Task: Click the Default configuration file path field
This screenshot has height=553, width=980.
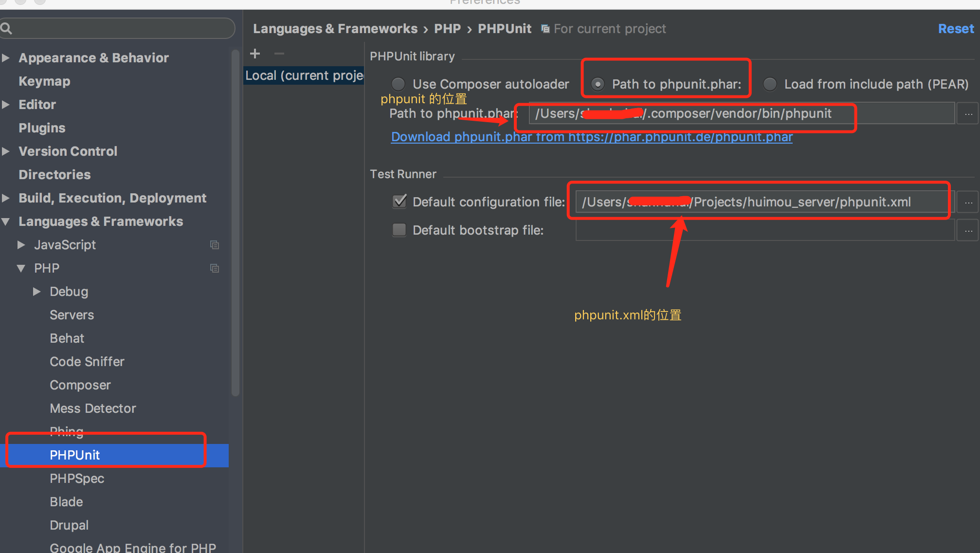Action: 765,202
